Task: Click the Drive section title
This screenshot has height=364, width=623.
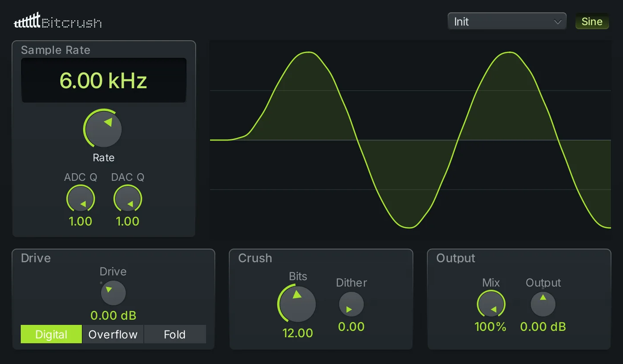Action: pos(36,258)
